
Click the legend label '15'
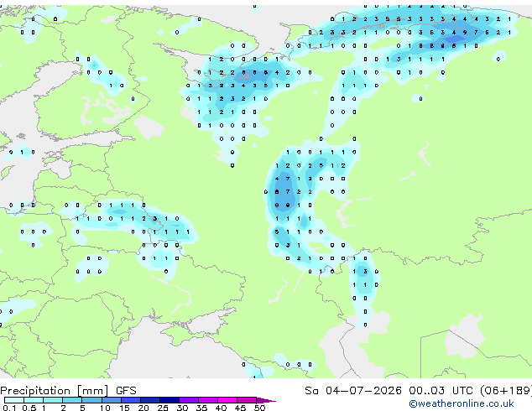point(124,408)
